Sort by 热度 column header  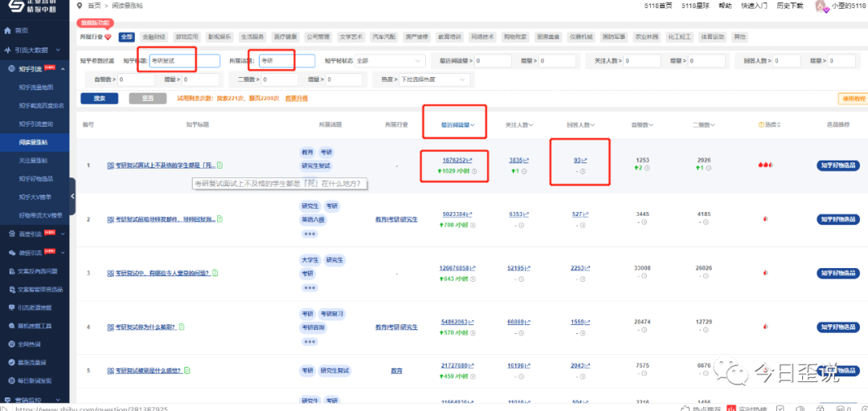772,125
